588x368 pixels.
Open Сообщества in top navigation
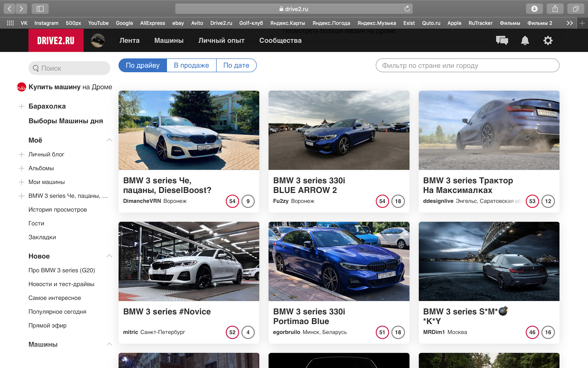(280, 40)
